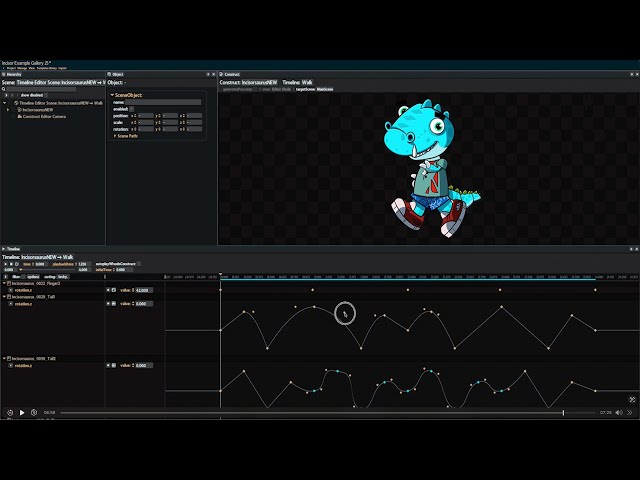Toggle fullscreen expand icon at timeline corner
This screenshot has height=480, width=640.
point(632,400)
